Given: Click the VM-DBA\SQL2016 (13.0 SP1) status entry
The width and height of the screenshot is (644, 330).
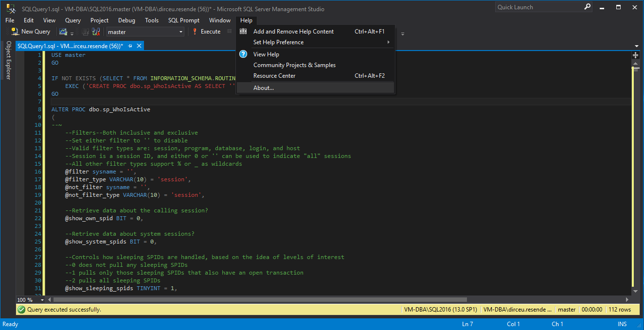Looking at the screenshot, I should [x=441, y=310].
